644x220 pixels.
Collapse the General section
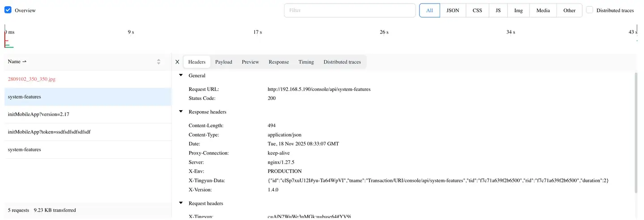[181, 76]
